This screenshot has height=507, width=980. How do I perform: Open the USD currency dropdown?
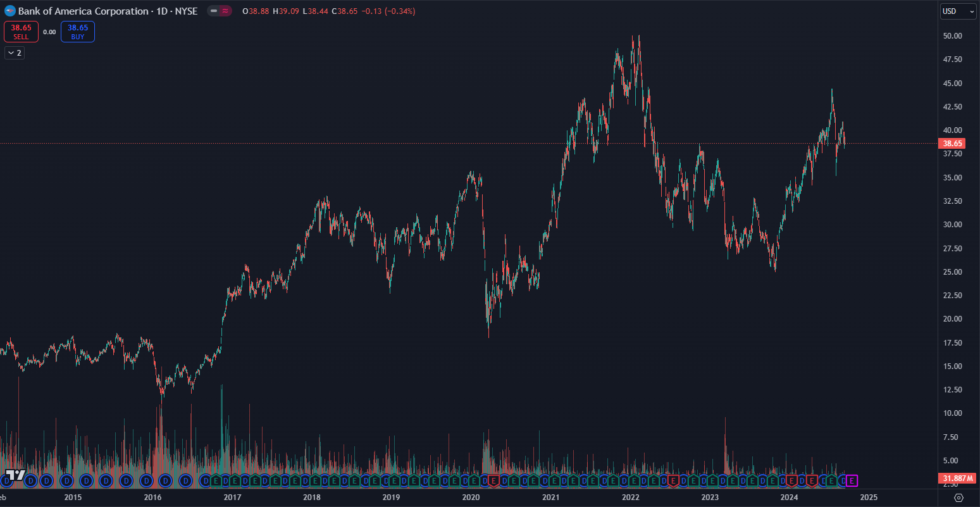pos(958,11)
